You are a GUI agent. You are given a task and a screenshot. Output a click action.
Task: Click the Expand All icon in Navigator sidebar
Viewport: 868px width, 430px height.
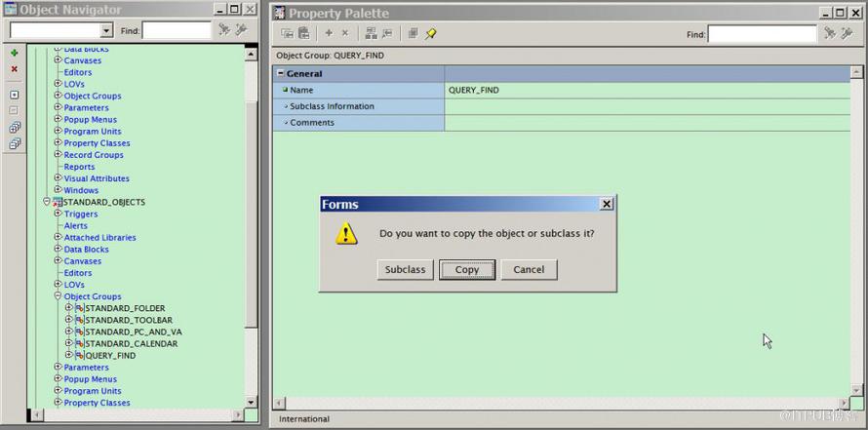15,128
